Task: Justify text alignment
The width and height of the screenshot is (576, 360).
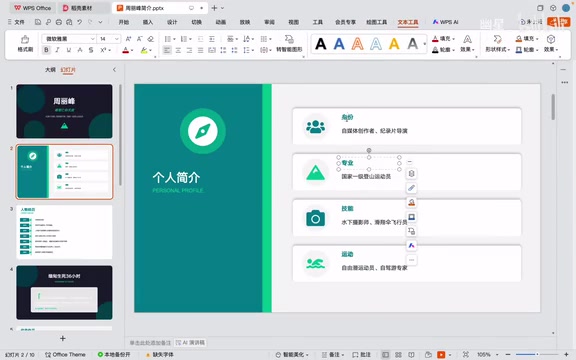Action: [201, 50]
